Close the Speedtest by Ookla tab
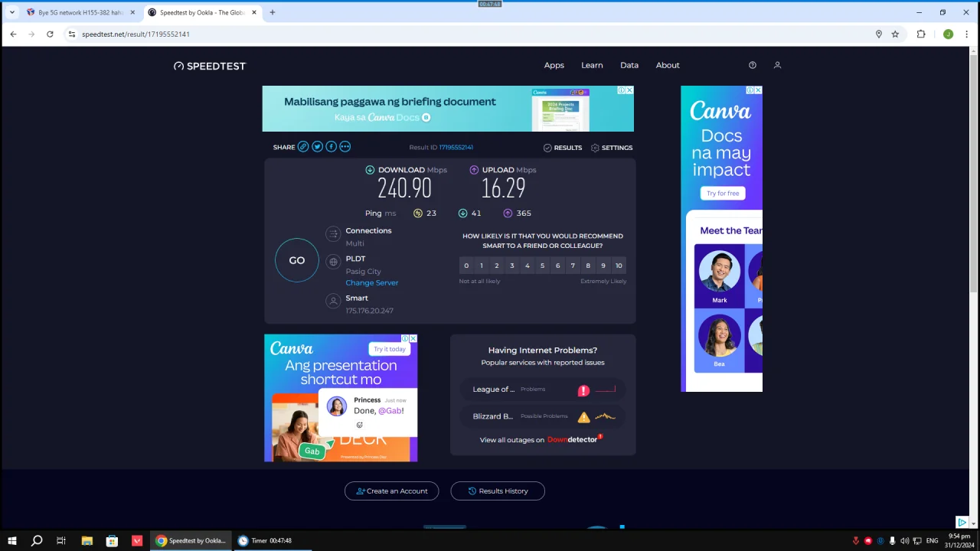Screen dimensions: 980x551 (x=254, y=12)
